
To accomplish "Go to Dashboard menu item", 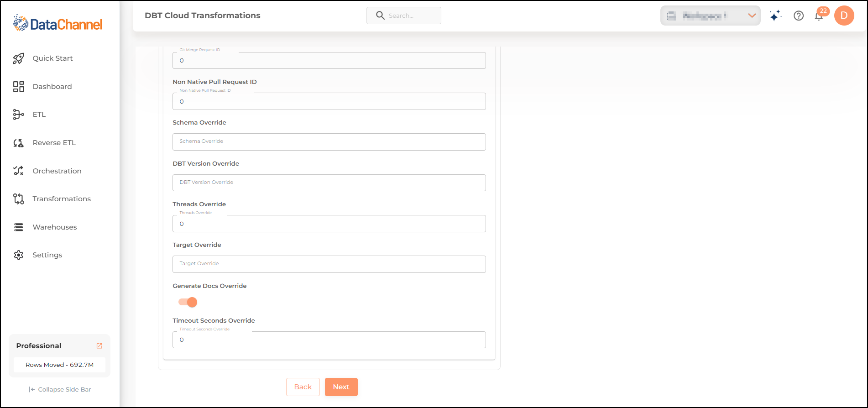I will pyautogui.click(x=52, y=87).
